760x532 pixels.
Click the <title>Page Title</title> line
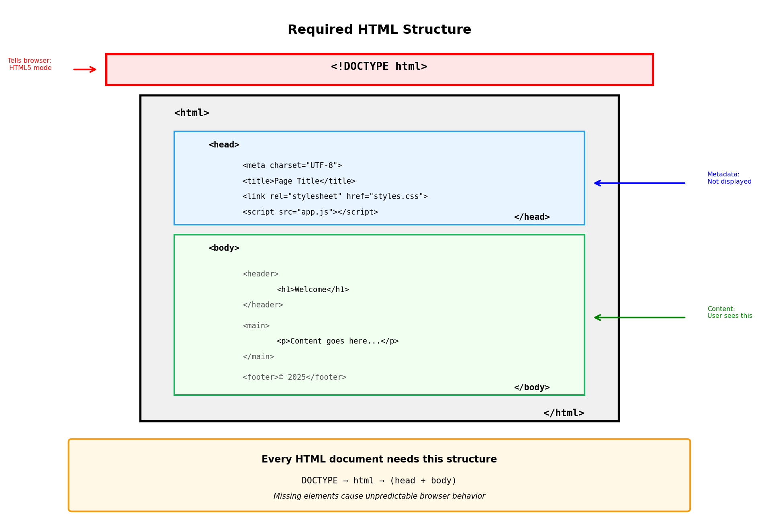[x=299, y=181]
